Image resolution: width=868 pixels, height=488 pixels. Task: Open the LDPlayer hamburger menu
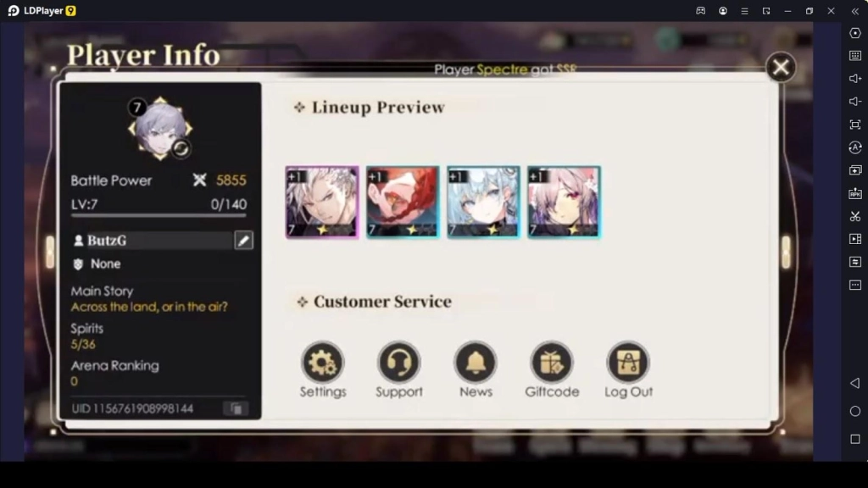[744, 11]
